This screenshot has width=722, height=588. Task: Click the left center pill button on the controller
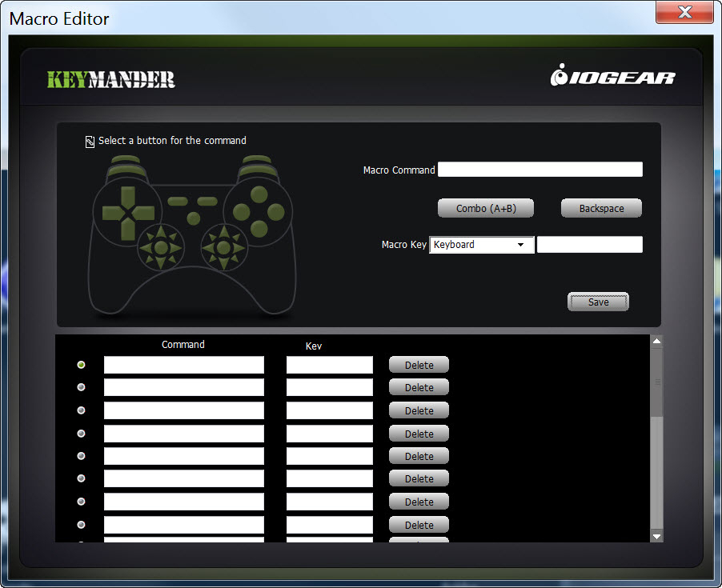coord(178,201)
